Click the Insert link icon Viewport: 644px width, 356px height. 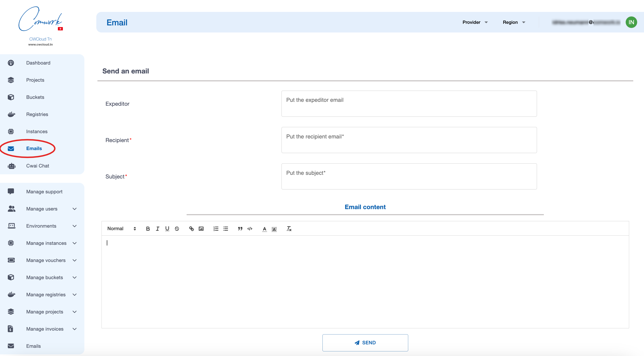[191, 228]
